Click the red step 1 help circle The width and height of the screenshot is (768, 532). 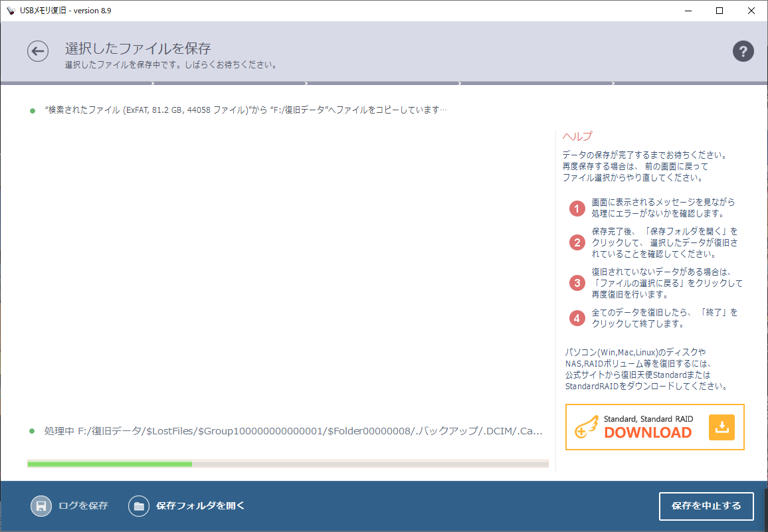click(577, 209)
